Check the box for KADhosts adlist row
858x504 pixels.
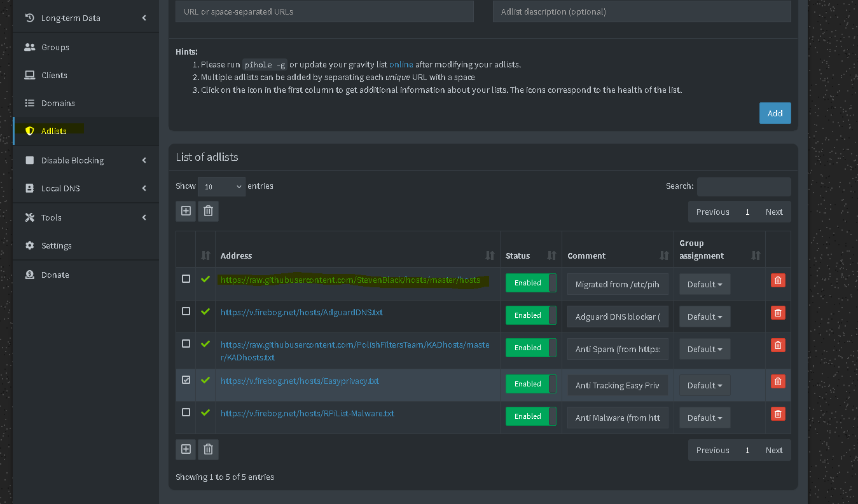tap(186, 344)
